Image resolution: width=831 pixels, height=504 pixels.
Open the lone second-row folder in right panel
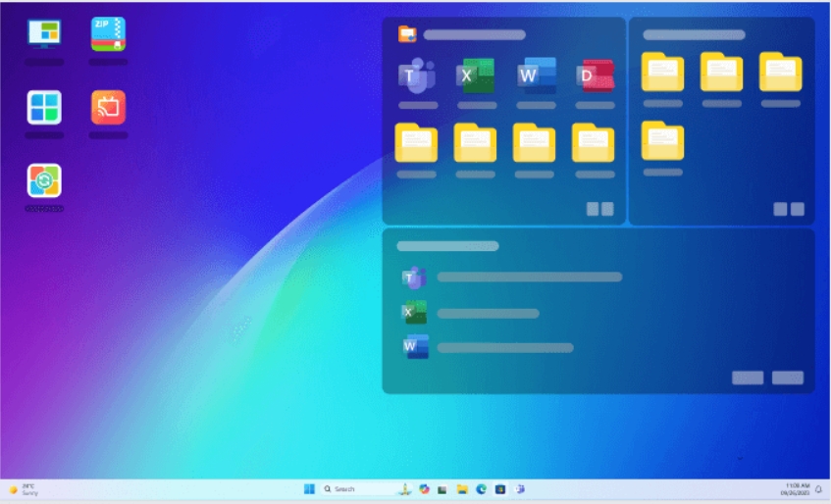click(662, 140)
